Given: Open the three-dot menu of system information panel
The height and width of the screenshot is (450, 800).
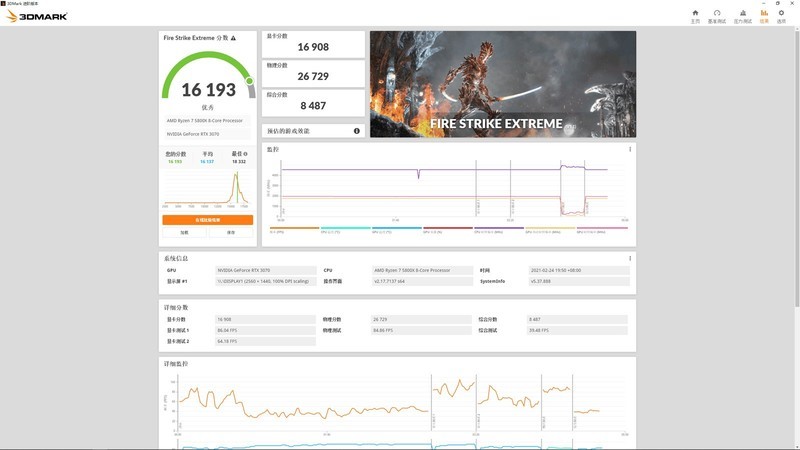Looking at the screenshot, I should 630,258.
